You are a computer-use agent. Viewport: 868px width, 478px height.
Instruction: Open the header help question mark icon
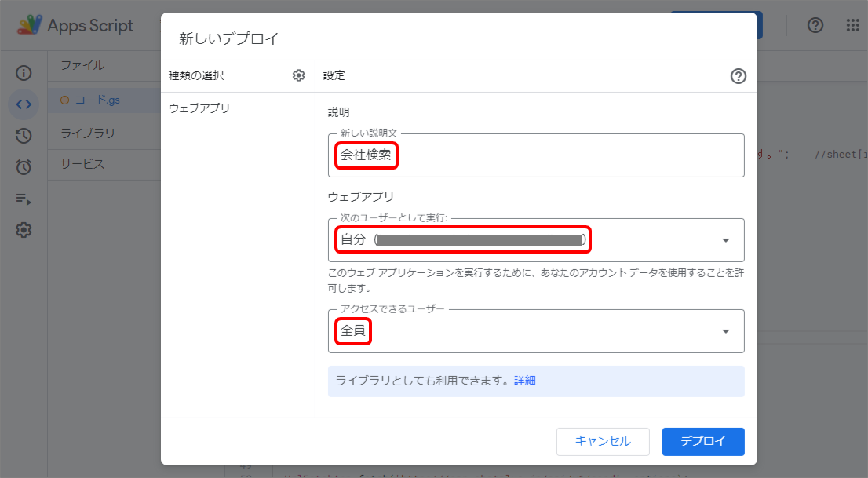coord(815,25)
